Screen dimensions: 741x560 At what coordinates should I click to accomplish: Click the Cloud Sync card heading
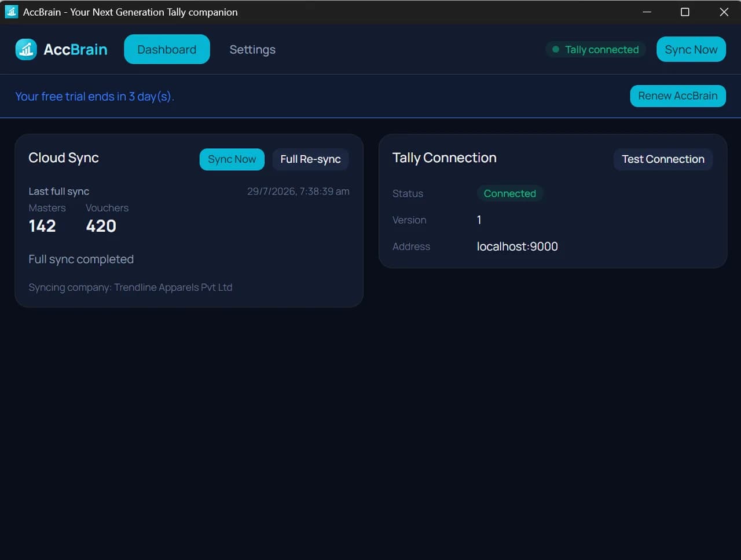coord(64,158)
